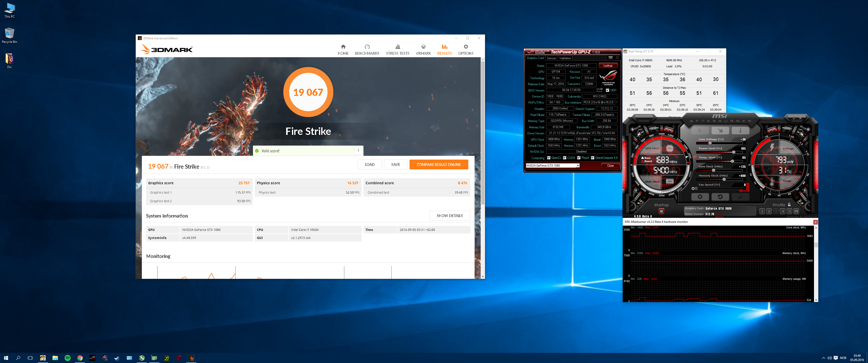Click SHOW DETAILS for system information
The image size is (868, 363).
tap(449, 216)
